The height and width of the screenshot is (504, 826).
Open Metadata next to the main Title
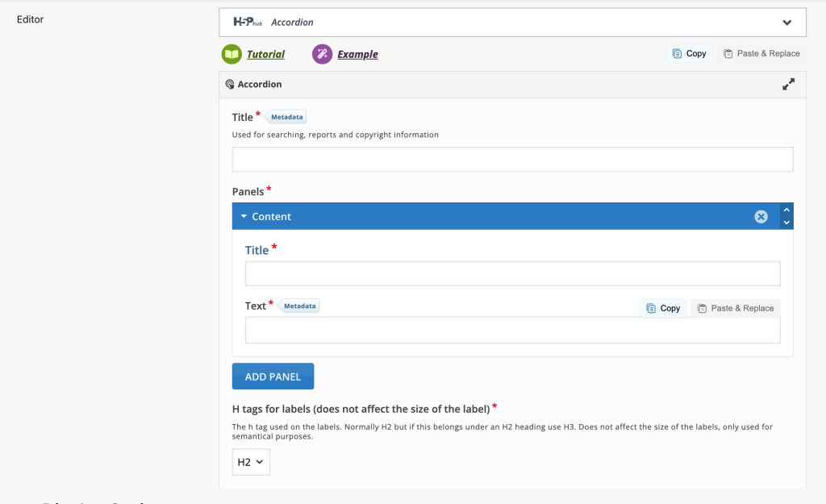[x=286, y=117]
